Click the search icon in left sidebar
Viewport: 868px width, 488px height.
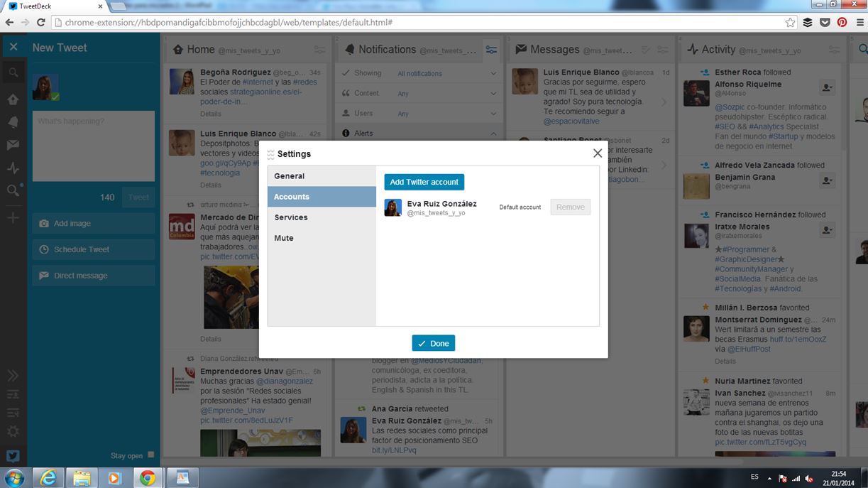pyautogui.click(x=13, y=72)
